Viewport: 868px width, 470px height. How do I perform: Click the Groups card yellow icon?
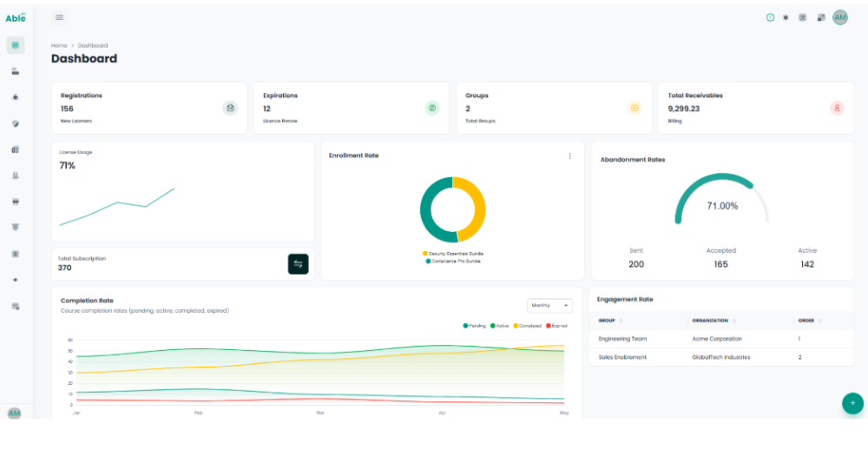tap(635, 108)
